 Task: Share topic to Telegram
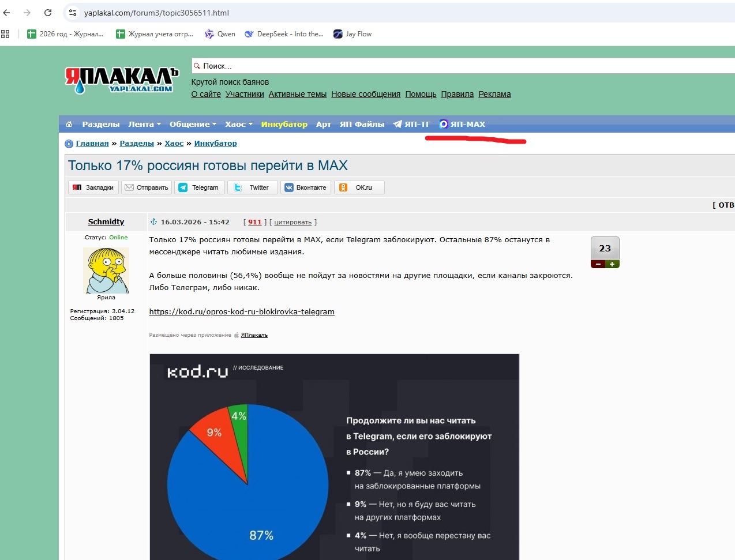200,187
